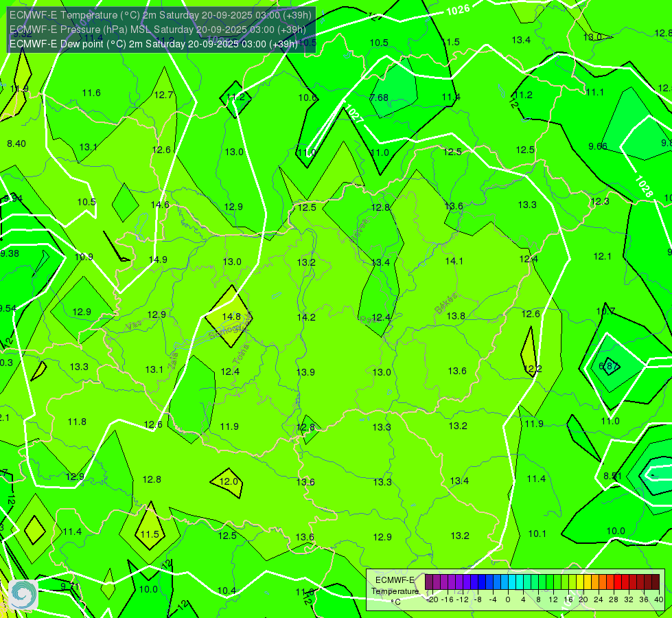Click the dark maroon legend swatch at 40
672x618 pixels.
tap(656, 582)
